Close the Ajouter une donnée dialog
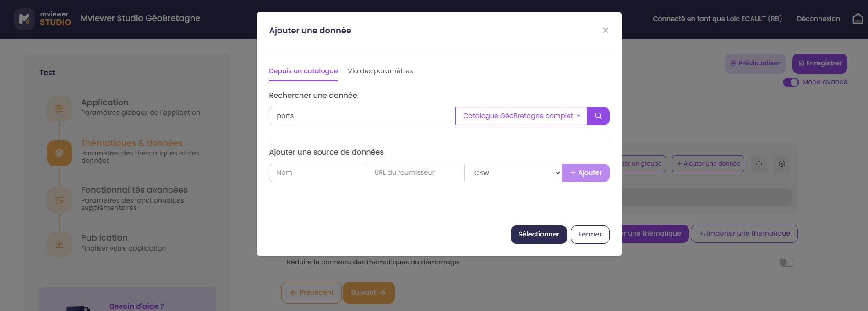This screenshot has width=868, height=311. [606, 30]
